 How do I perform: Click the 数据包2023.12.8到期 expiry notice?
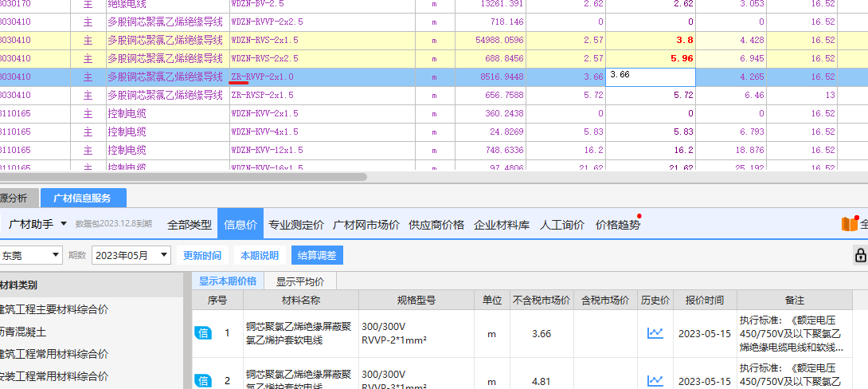click(114, 225)
